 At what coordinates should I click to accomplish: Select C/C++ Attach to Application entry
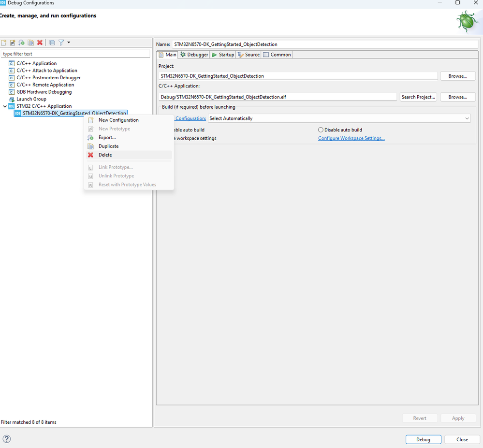coord(47,71)
